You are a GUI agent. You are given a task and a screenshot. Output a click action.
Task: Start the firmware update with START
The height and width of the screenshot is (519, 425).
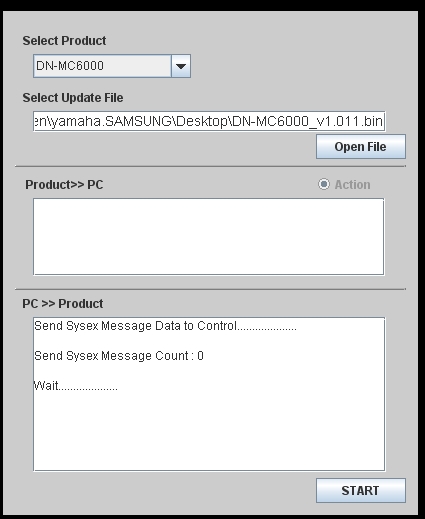coord(361,491)
